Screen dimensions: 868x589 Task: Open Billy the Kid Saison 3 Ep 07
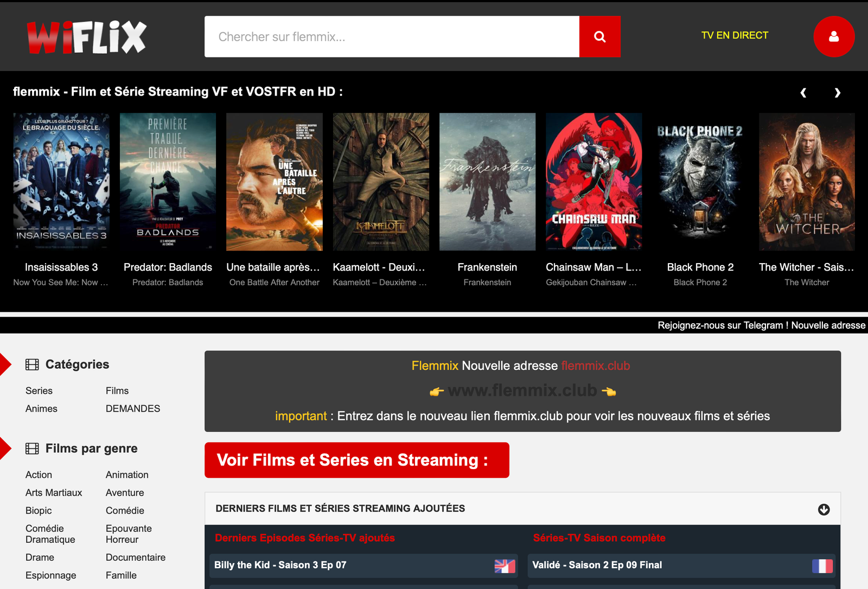[280, 565]
